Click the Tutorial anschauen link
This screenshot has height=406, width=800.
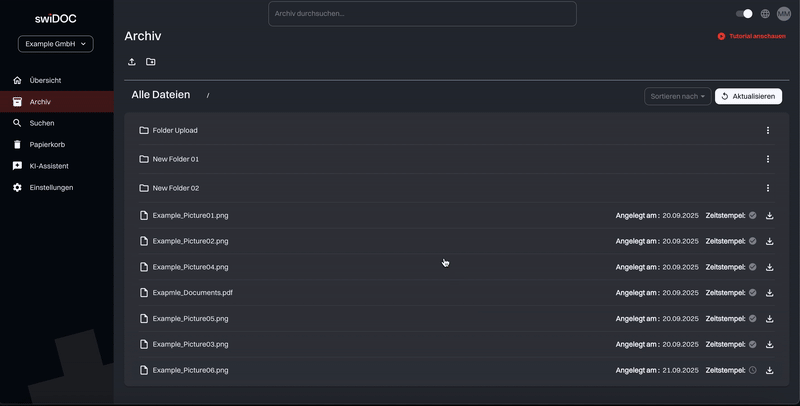point(754,36)
